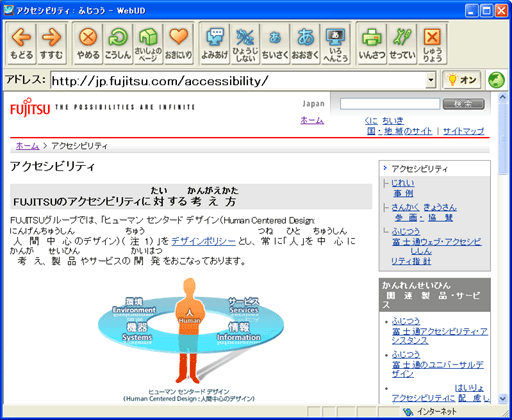The width and height of the screenshot is (512, 420).
Task: Go back with the もどる arrow button
Action: click(22, 44)
